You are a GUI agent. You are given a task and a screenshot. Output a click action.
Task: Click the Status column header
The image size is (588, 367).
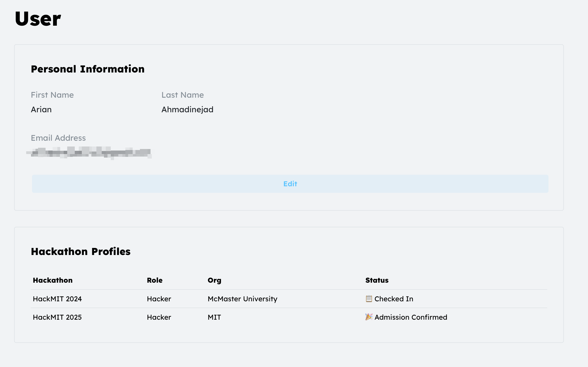(x=377, y=280)
